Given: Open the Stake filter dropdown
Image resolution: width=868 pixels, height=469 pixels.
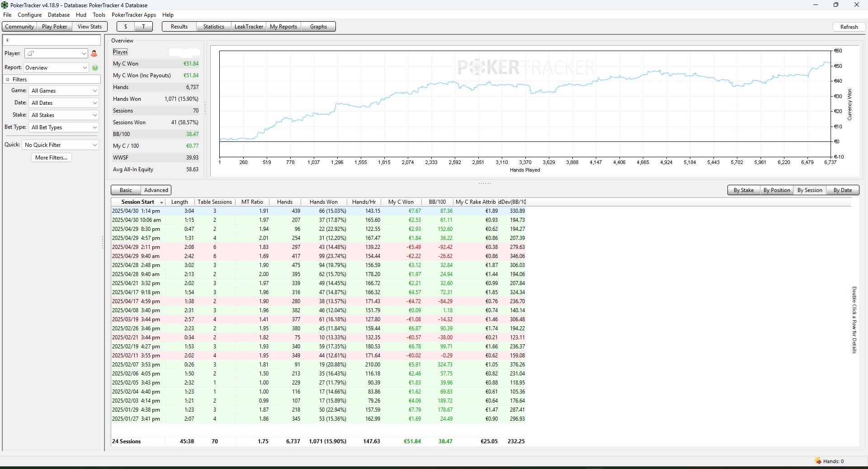Looking at the screenshot, I should [64, 115].
